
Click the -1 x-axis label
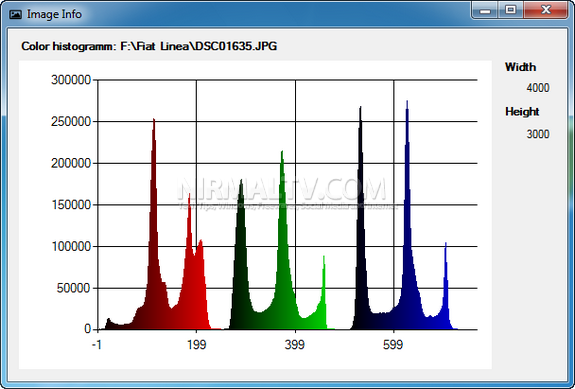click(x=97, y=345)
